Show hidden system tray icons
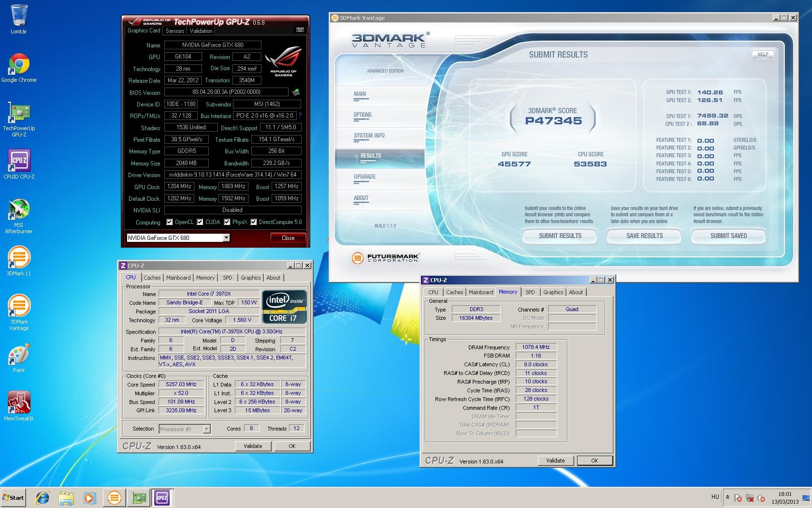 [x=727, y=497]
